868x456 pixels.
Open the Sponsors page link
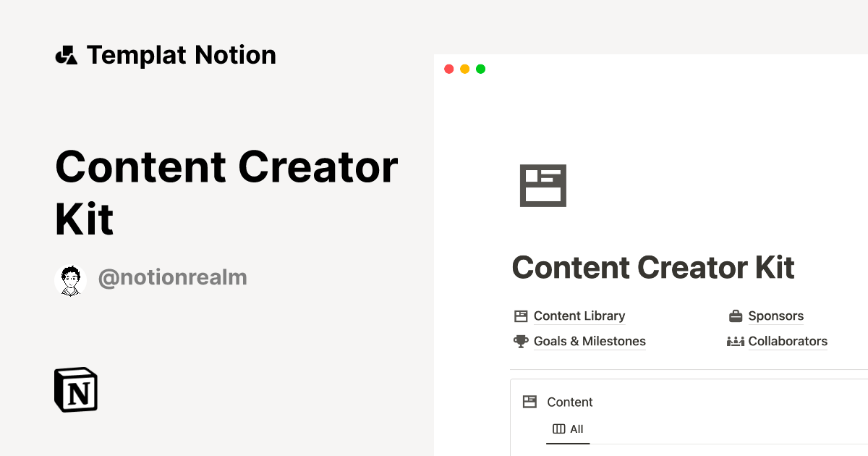point(775,316)
